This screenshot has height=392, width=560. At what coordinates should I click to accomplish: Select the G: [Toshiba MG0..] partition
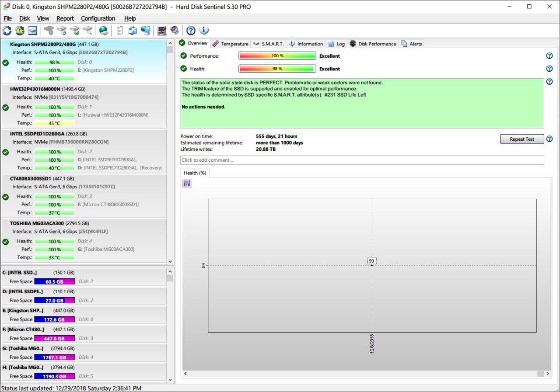[x=83, y=353]
